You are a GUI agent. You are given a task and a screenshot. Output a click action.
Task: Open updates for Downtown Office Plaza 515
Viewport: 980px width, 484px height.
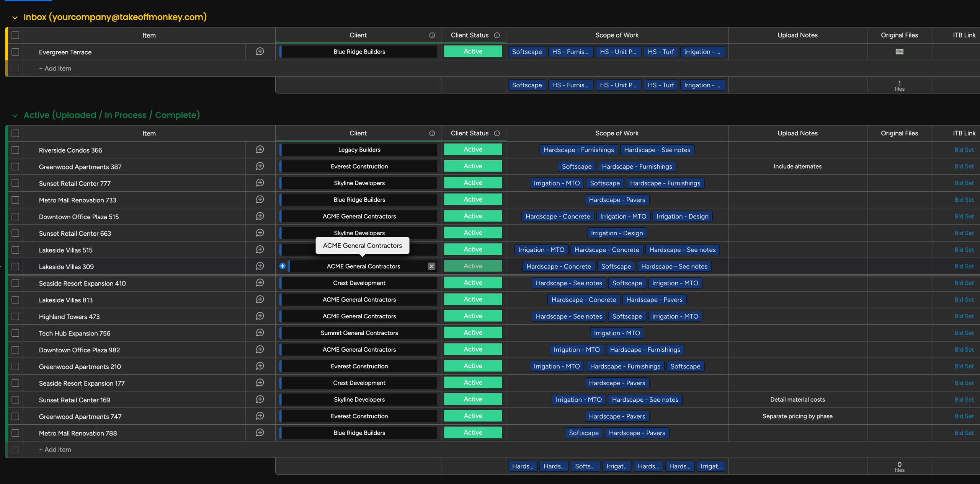(260, 216)
